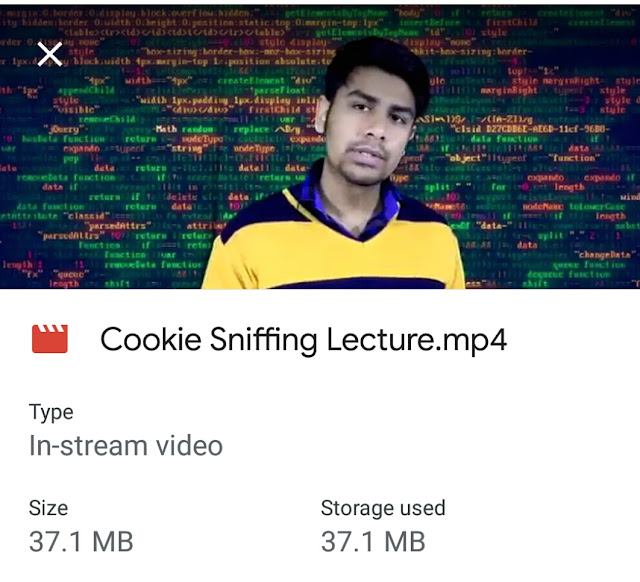Select the 37.1 MB value under Storage used
This screenshot has width=640, height=582.
point(373,542)
